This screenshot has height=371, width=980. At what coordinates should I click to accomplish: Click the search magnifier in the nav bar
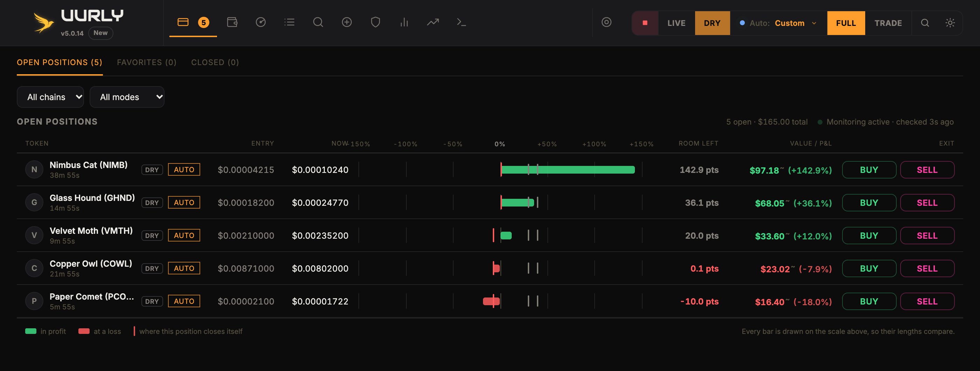coord(318,22)
